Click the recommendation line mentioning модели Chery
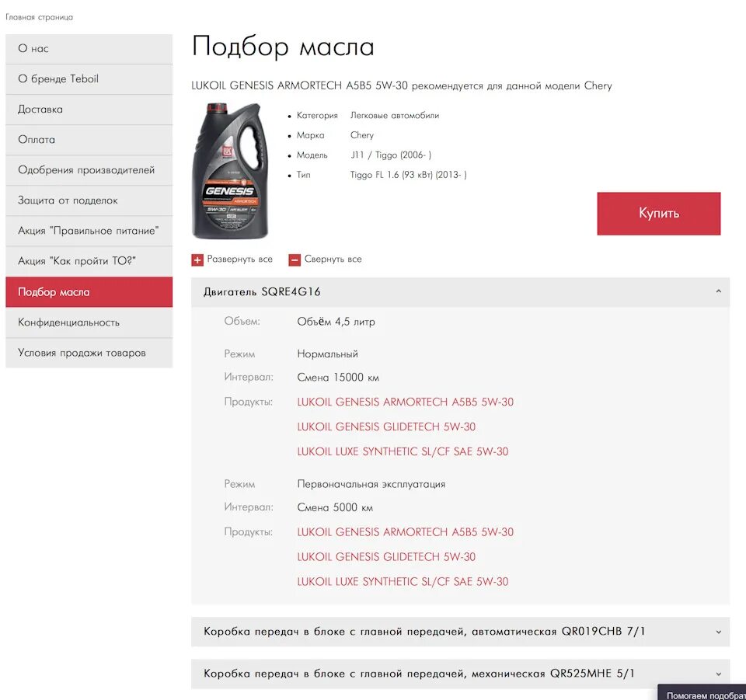746x700 pixels. [402, 86]
